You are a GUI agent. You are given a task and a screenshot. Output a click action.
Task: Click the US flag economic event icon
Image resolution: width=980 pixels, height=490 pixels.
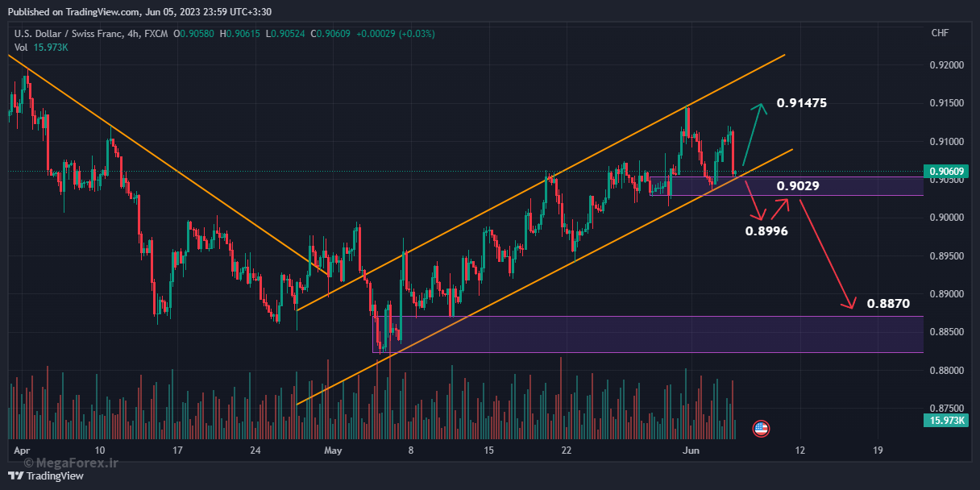click(760, 429)
